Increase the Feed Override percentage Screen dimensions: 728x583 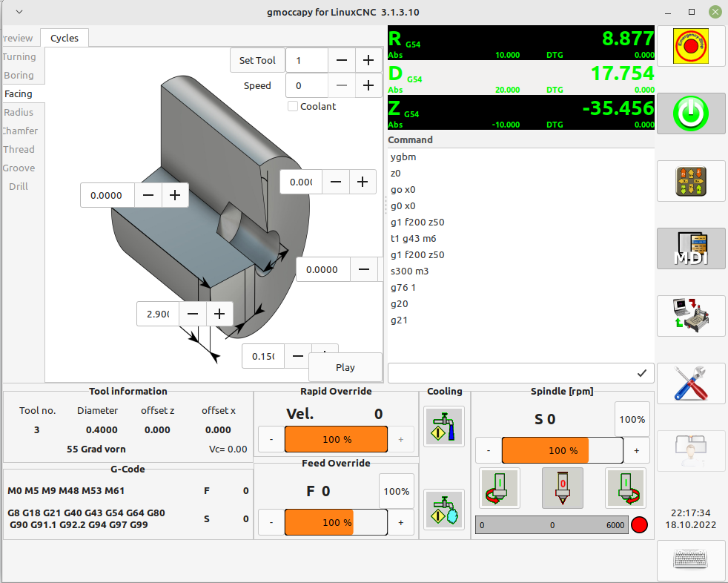[x=400, y=523]
